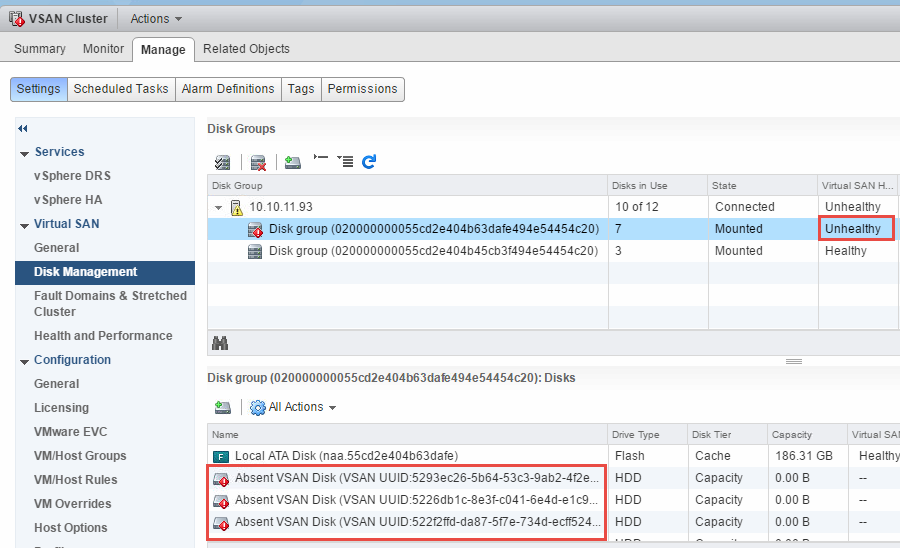This screenshot has width=900, height=548.
Task: Switch to the Summary tab
Action: (40, 49)
